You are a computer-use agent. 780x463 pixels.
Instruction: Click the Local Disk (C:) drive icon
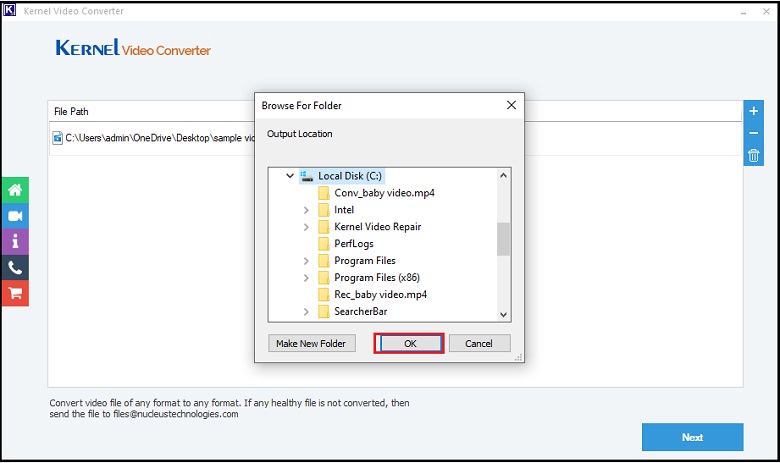tap(307, 176)
